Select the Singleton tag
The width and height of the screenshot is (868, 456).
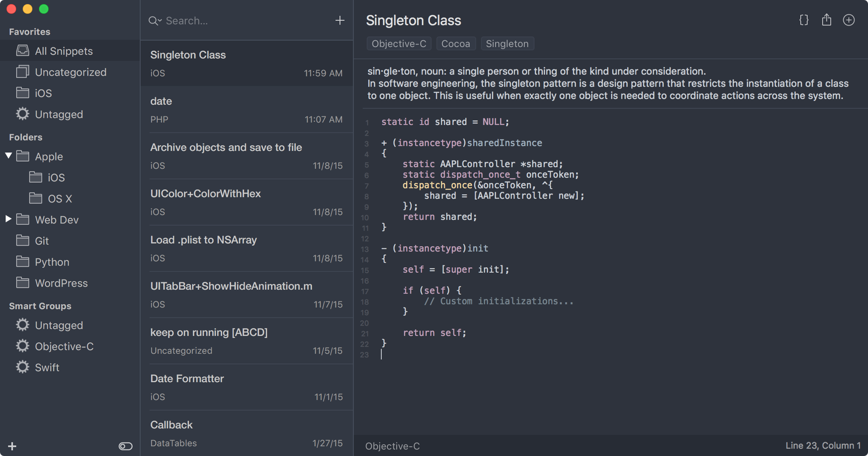507,43
